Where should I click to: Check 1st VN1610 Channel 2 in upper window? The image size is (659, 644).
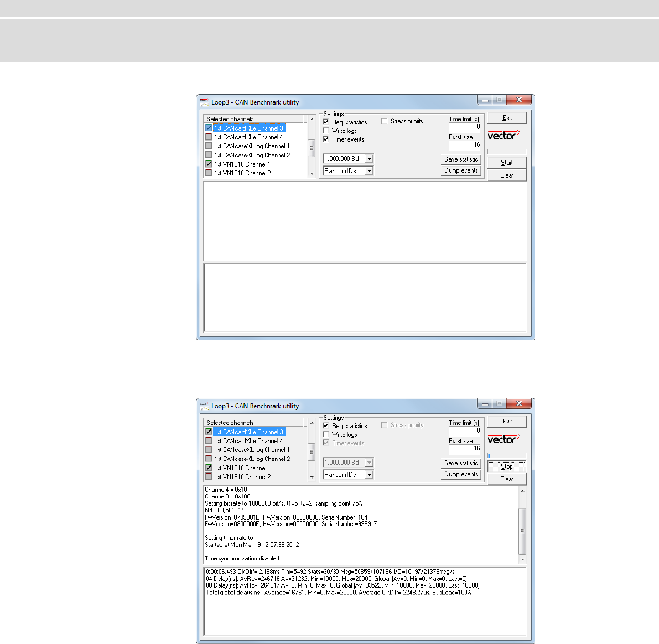[x=209, y=173]
